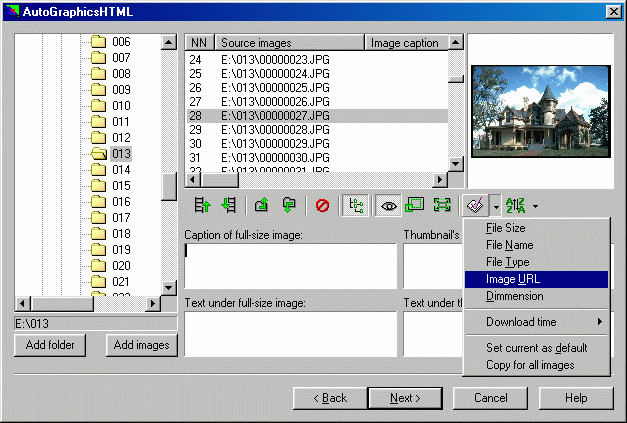Image resolution: width=627 pixels, height=423 pixels.
Task: Select folder 021 in the tree
Action: coord(121,281)
